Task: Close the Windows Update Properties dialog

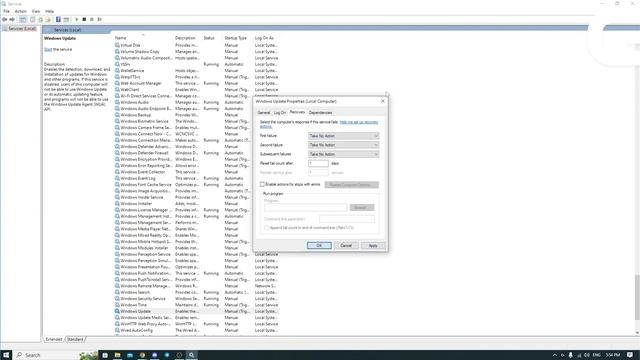Action: [x=383, y=101]
